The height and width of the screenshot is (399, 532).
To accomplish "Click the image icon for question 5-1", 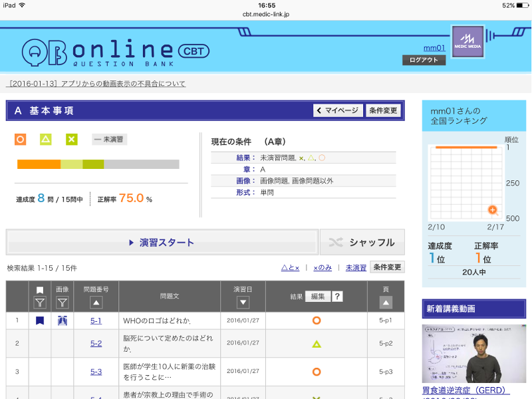I will point(63,321).
